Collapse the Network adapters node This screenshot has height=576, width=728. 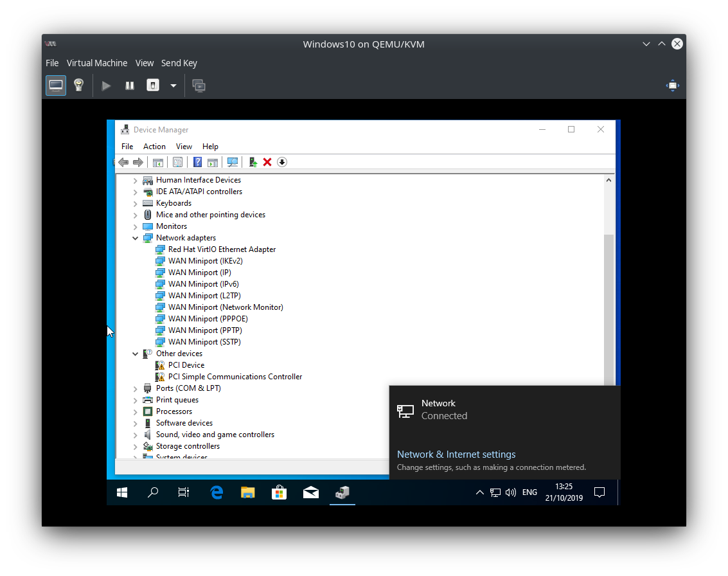[135, 238]
